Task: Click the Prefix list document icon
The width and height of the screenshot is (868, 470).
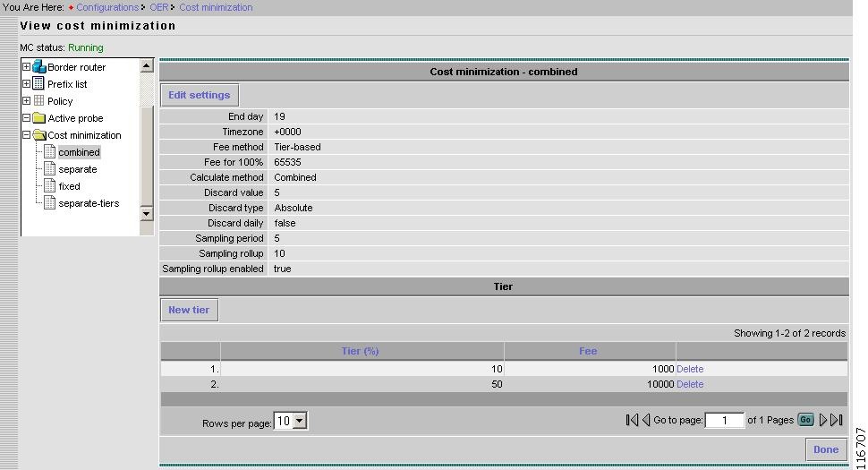Action: 38,83
